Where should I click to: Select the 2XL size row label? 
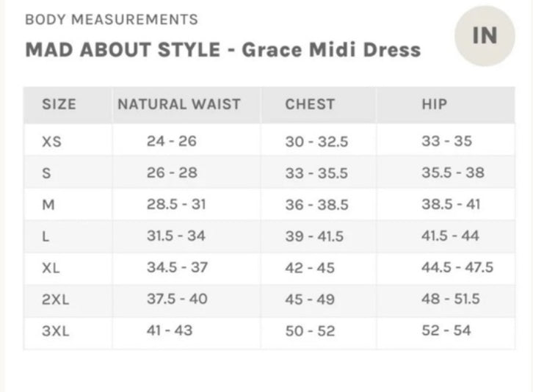[55, 300]
